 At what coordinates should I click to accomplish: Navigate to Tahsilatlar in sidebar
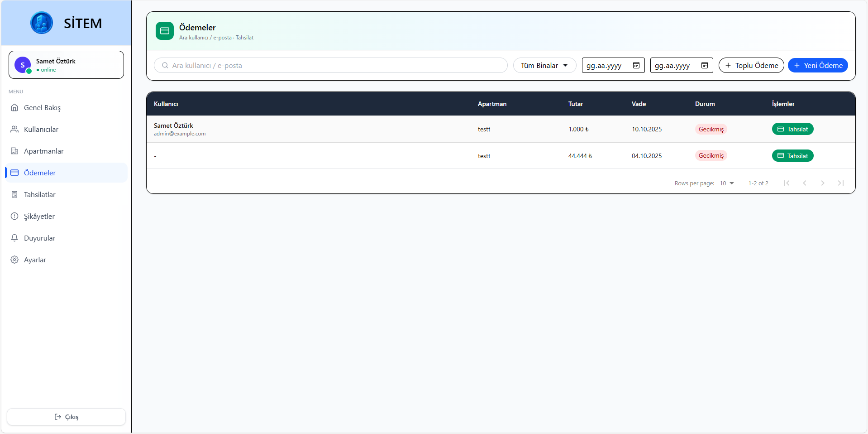click(40, 194)
